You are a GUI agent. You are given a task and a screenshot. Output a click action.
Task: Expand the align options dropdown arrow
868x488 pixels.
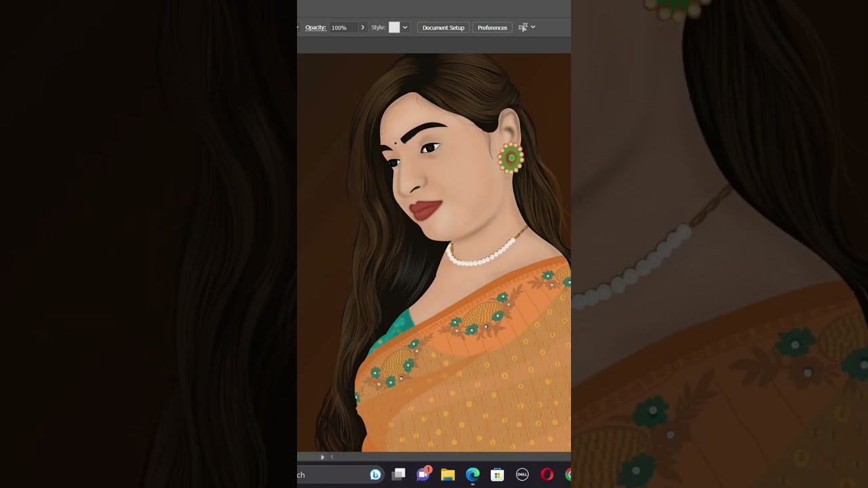click(x=533, y=27)
